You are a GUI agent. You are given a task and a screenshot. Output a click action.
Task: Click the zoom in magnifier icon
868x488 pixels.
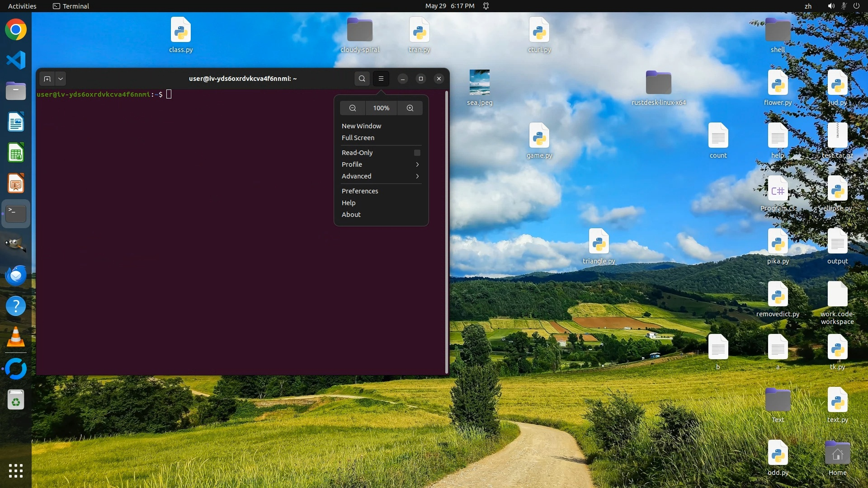pos(410,108)
